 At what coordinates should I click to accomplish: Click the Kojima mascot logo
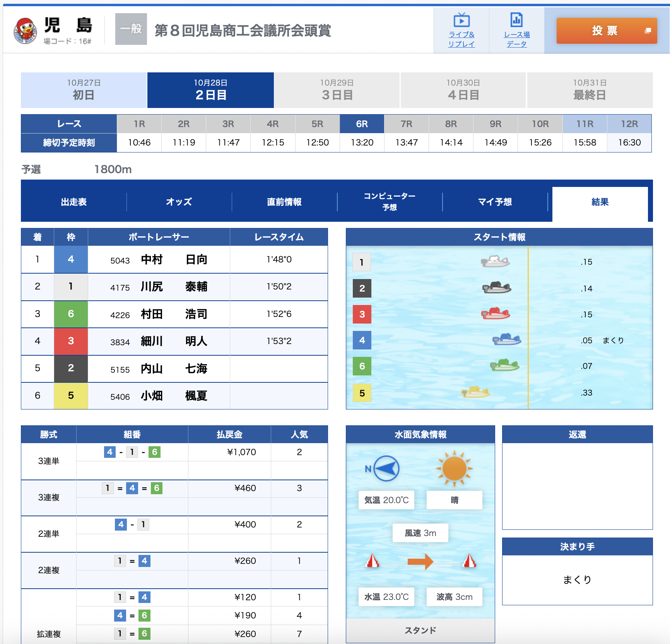click(25, 31)
